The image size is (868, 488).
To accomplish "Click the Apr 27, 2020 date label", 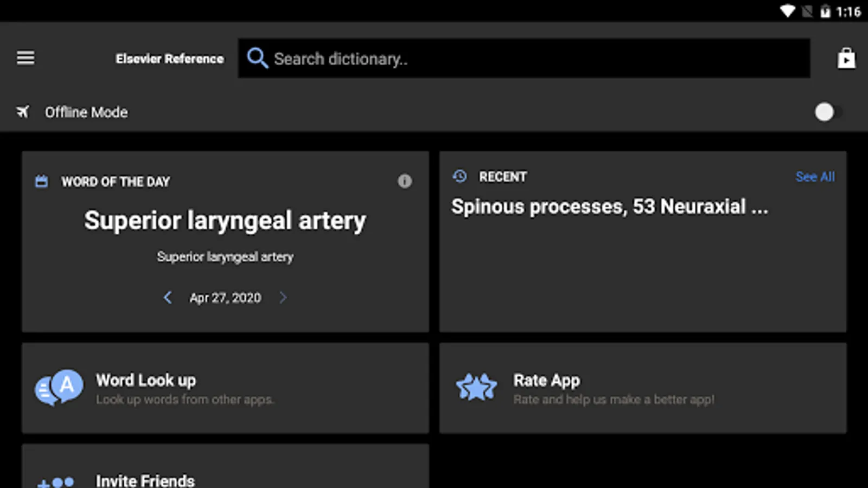I will pos(225,298).
